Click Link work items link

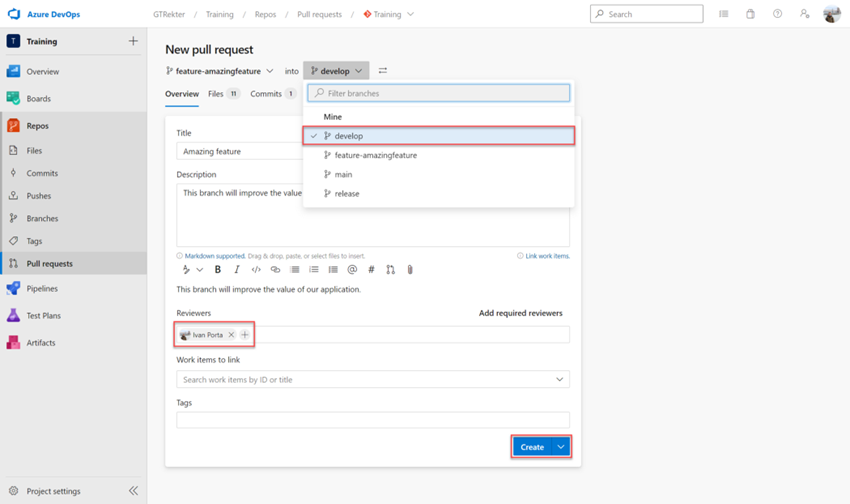point(548,256)
